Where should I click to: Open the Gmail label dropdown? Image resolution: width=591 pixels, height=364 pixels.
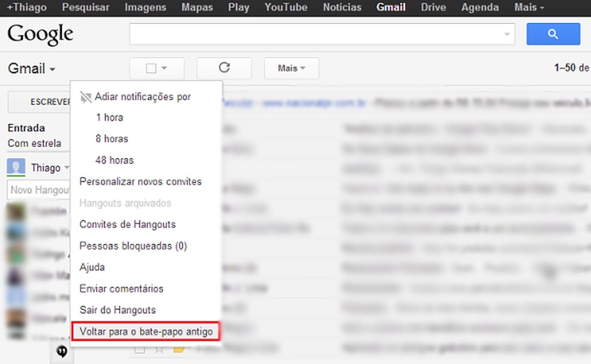32,68
